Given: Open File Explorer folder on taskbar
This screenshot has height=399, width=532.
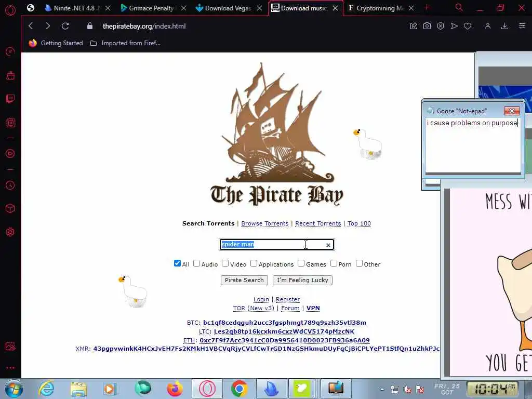Looking at the screenshot, I should tap(79, 389).
